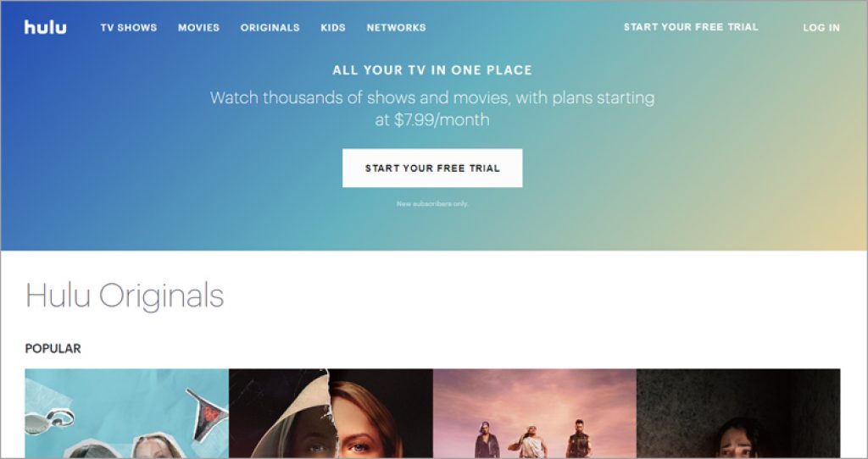The height and width of the screenshot is (459, 868).
Task: Click the New subscribers only fine print
Action: (x=432, y=203)
